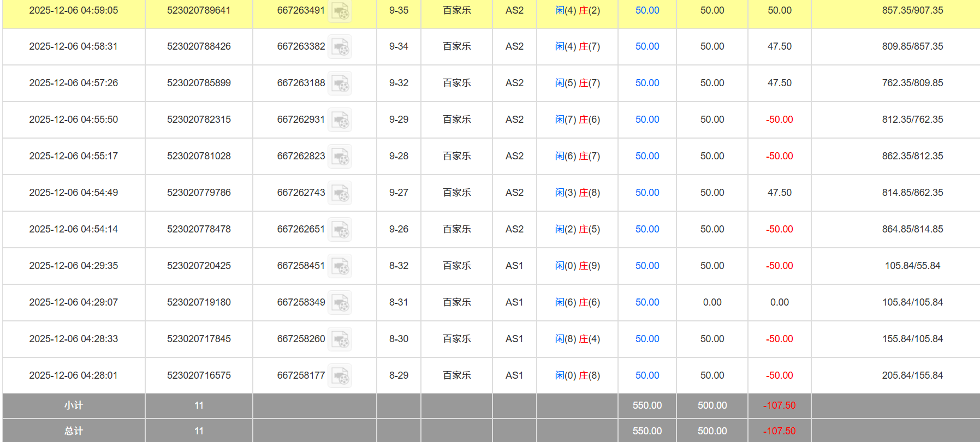Select order number 523020785899
This screenshot has width=980, height=442.
pyautogui.click(x=199, y=83)
